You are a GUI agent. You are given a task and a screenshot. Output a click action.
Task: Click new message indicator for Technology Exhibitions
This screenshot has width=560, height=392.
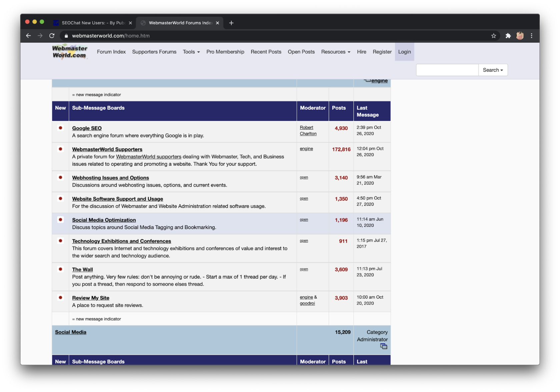coord(60,241)
